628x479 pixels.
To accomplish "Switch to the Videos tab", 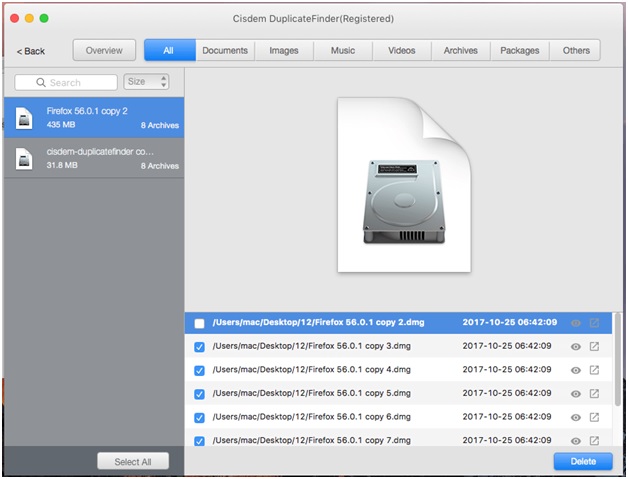I will coord(402,50).
